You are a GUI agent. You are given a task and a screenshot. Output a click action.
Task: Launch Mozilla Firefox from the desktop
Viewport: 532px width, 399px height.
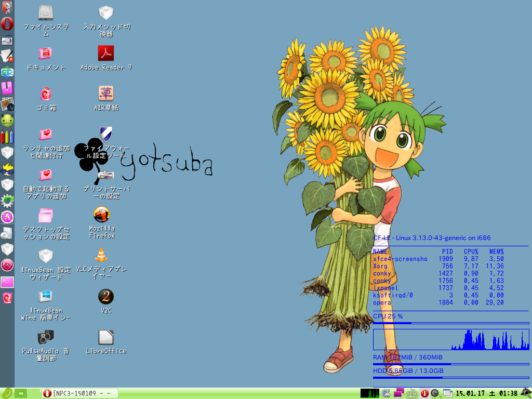(102, 215)
